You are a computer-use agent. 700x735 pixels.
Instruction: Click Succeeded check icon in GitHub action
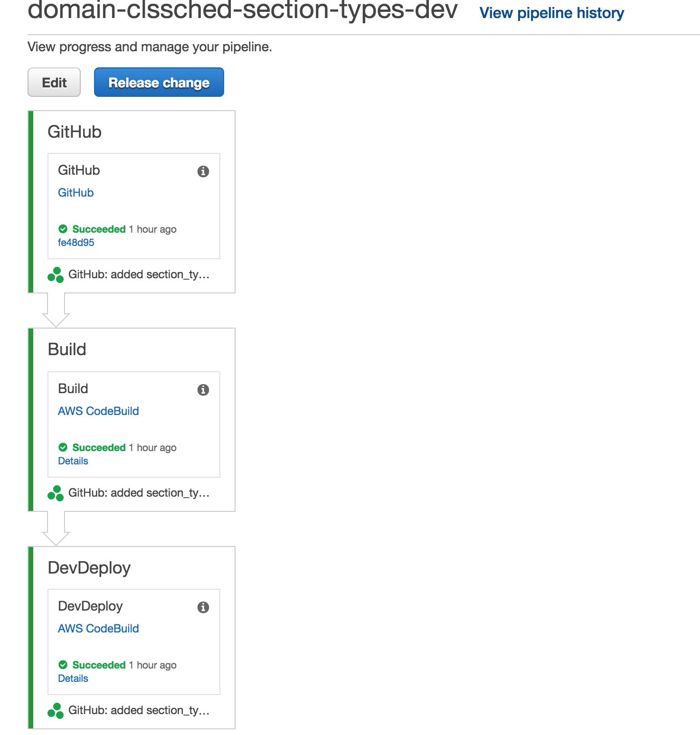tap(63, 229)
